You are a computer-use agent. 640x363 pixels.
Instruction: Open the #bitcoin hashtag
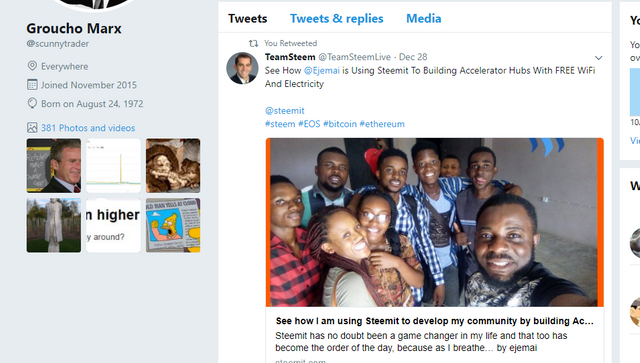[340, 124]
